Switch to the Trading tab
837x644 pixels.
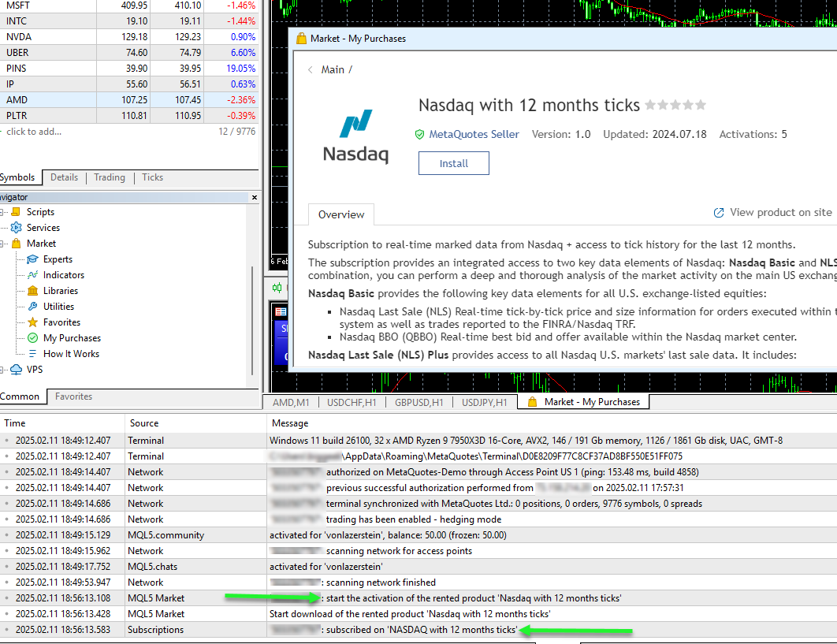[x=110, y=177]
